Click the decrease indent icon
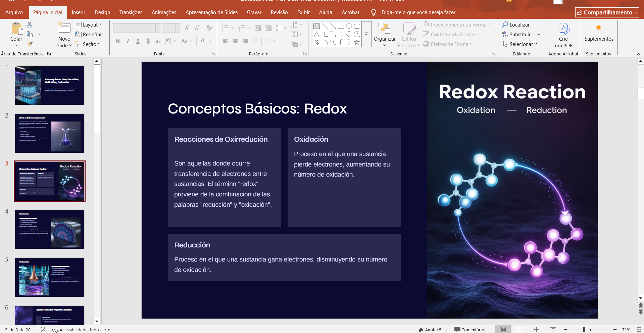The height and width of the screenshot is (333, 644). click(258, 28)
